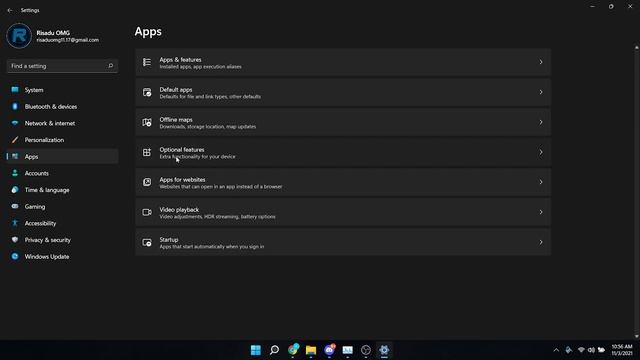Open the Startup page
Screen dimensions: 640x360
[343, 242]
